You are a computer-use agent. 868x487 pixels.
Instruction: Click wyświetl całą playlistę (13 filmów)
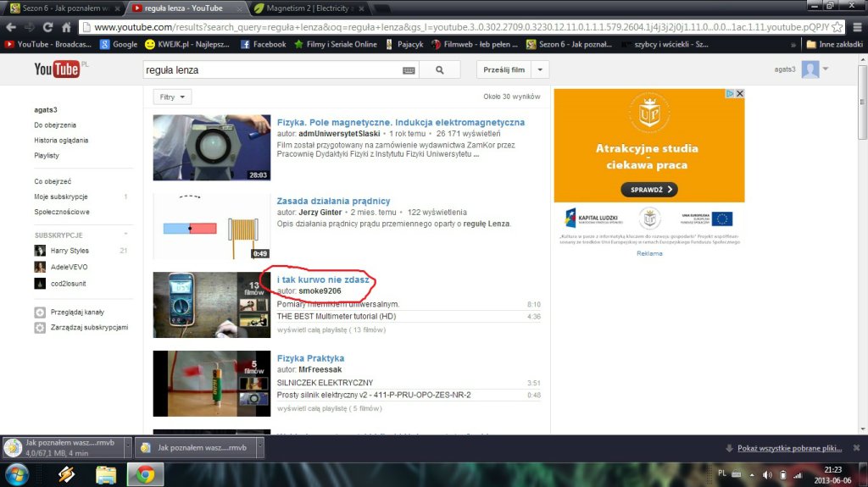tap(331, 329)
